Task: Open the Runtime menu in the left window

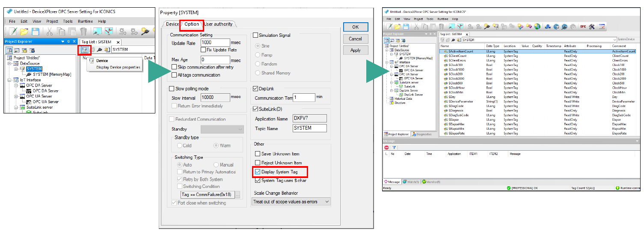Action: (x=85, y=21)
